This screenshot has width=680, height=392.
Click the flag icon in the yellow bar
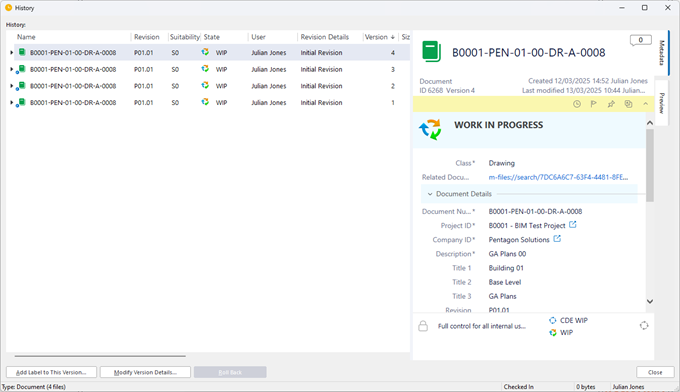594,104
